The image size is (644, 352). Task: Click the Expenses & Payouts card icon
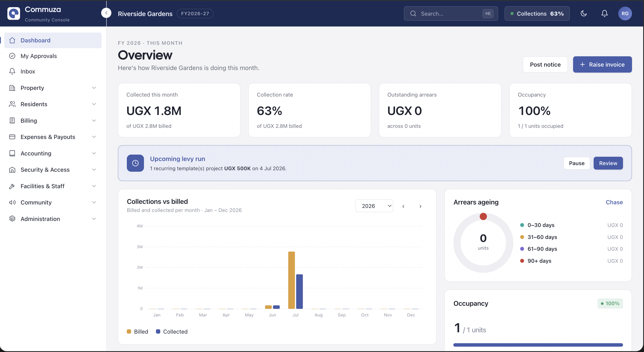click(12, 137)
